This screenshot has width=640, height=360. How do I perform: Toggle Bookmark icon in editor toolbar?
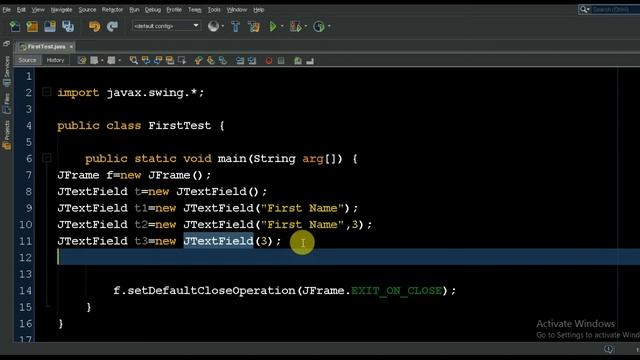coord(222,61)
